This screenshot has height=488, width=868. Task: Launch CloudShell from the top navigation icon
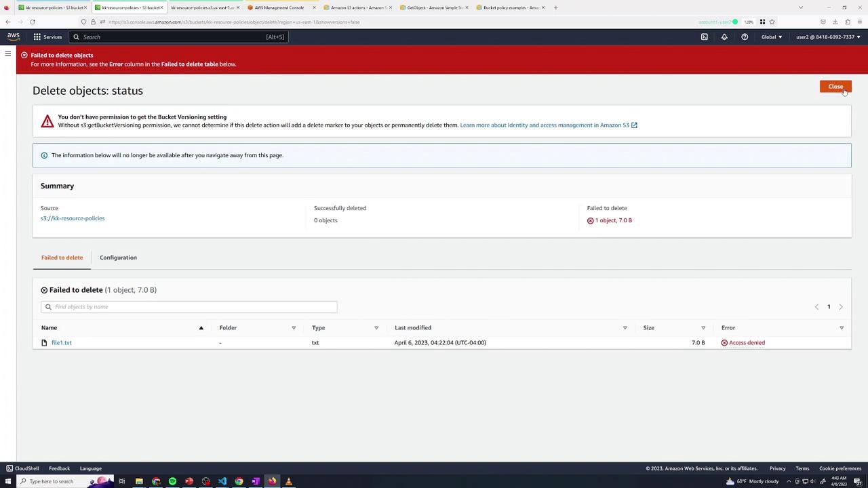pos(705,37)
